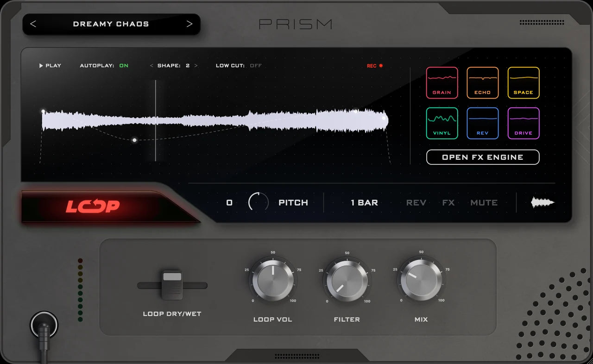
Task: Click the envelope point at waveform's left start
Action: 43,112
